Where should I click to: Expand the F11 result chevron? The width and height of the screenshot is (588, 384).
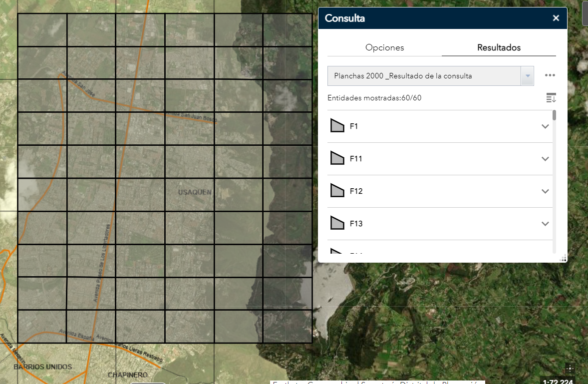pyautogui.click(x=545, y=159)
